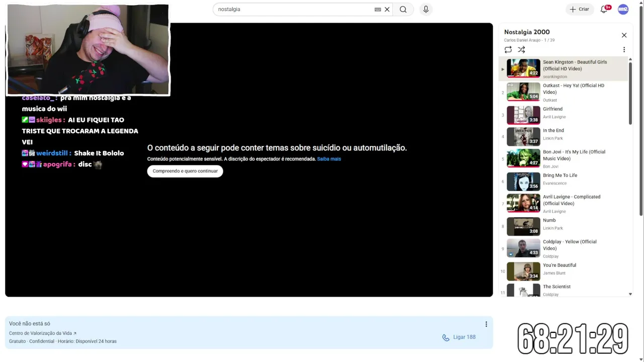Select the 'Bring Me To Life' title

tap(560, 175)
